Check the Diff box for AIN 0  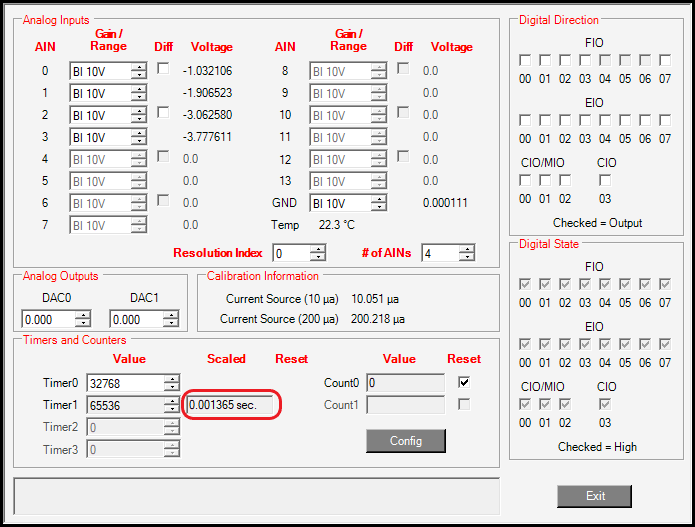point(163,68)
